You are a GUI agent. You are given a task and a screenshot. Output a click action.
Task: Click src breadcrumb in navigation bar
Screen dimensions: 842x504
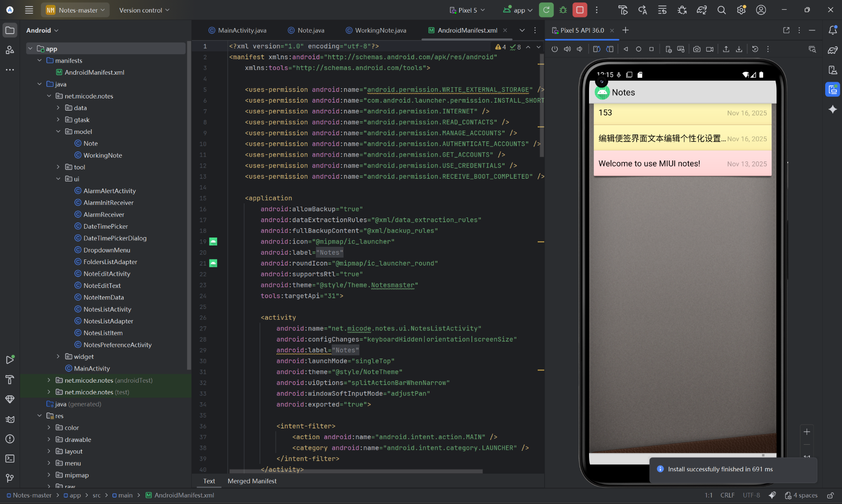coord(97,496)
